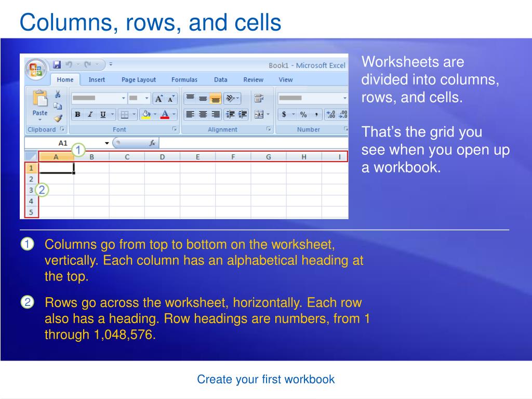Click the Insert Function fx icon
This screenshot has height=399, width=532.
point(152,143)
